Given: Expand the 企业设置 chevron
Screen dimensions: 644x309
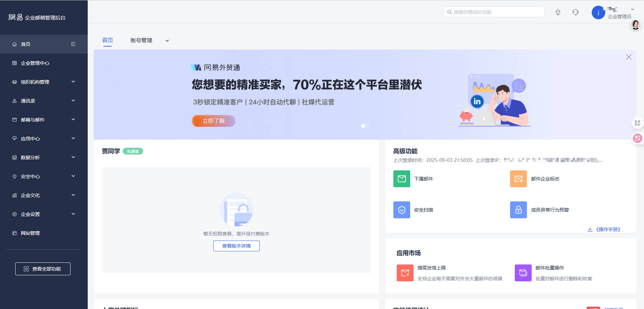Looking at the screenshot, I should point(73,214).
